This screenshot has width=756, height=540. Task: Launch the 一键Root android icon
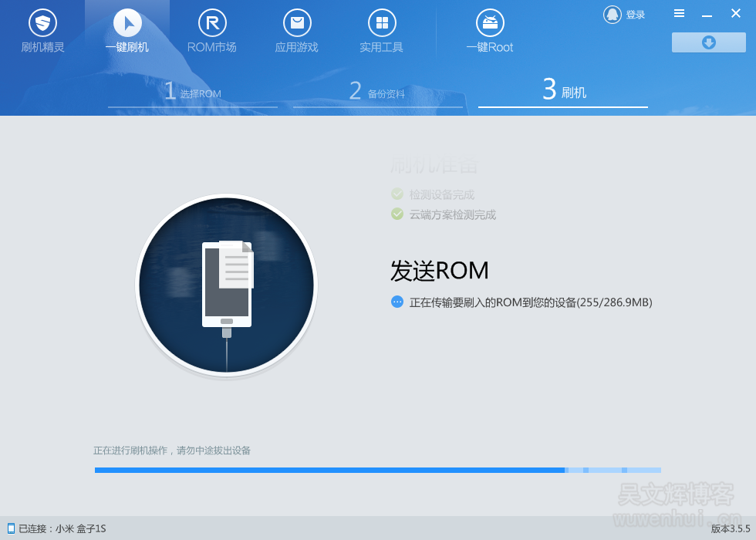tap(489, 23)
